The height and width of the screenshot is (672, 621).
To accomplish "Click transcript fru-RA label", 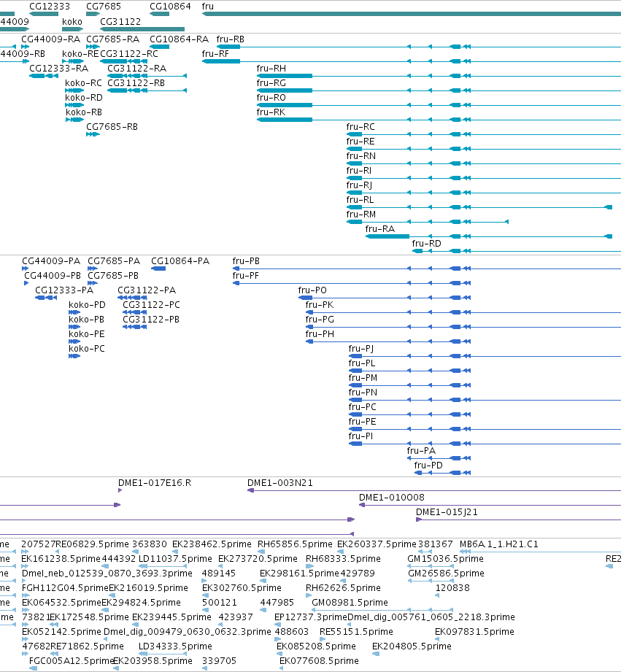I will point(380,228).
